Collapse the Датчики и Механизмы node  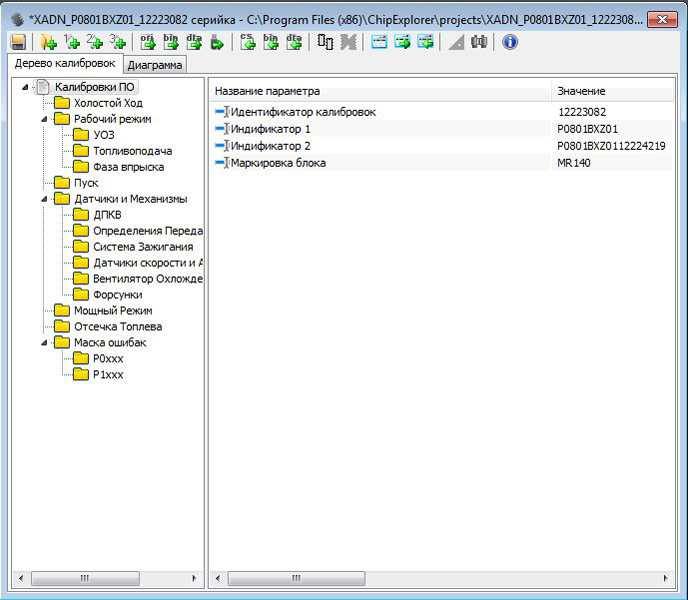pyautogui.click(x=46, y=199)
